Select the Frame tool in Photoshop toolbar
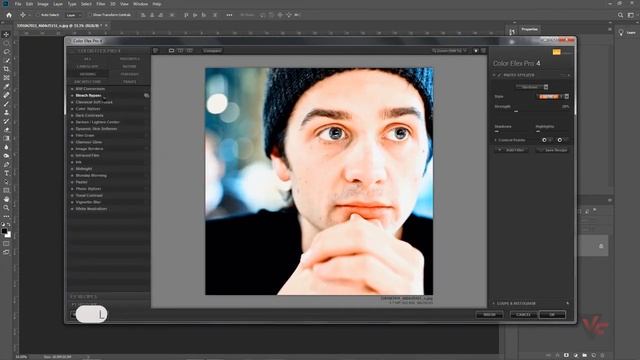The height and width of the screenshot is (360, 640). click(6, 78)
